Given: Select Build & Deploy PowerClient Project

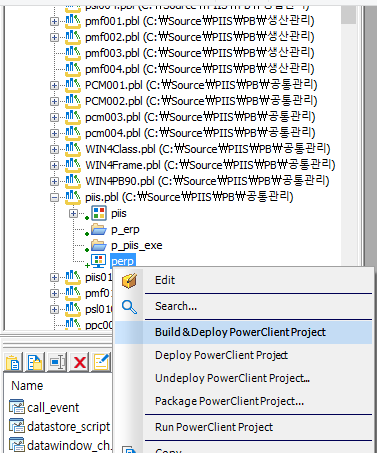Looking at the screenshot, I should [244, 332].
